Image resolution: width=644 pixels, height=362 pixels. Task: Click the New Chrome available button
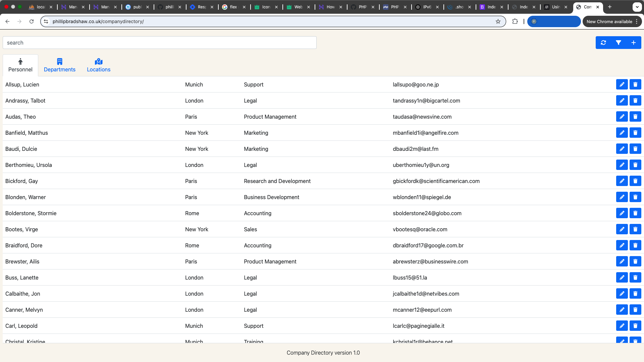pyautogui.click(x=609, y=21)
